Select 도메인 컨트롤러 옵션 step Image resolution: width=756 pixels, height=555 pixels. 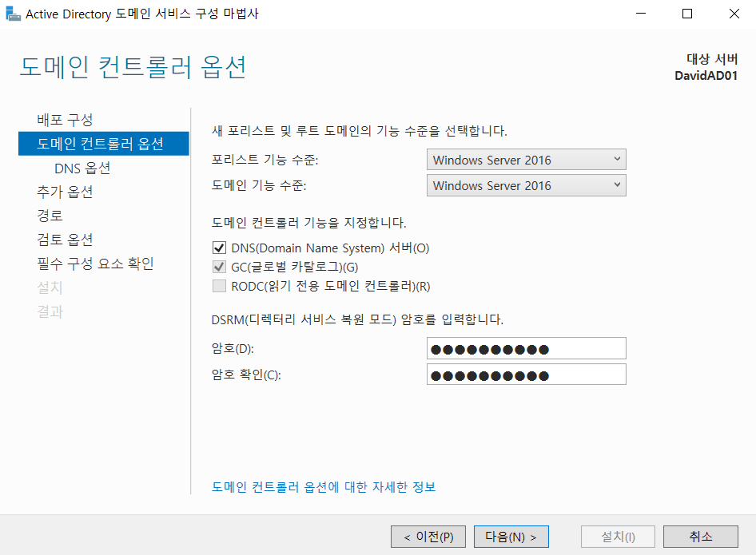[104, 144]
